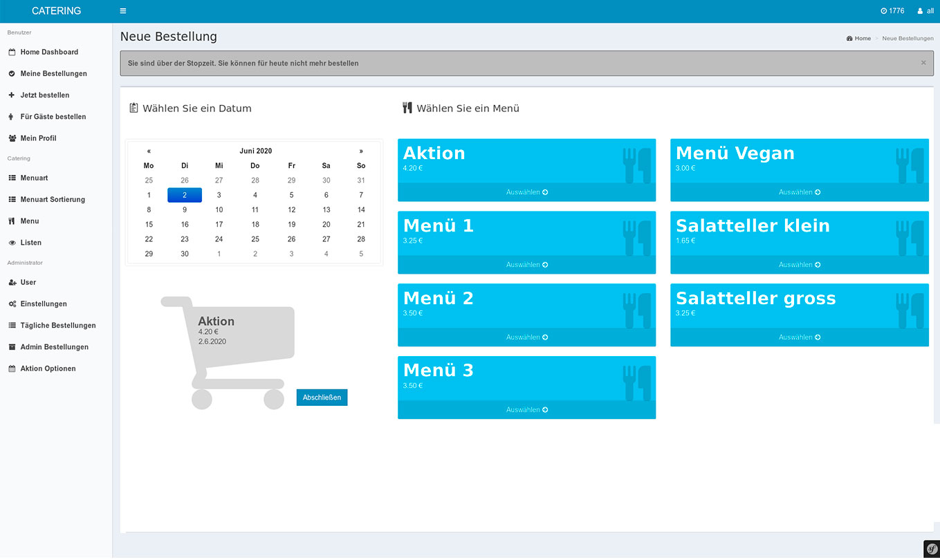Open Tägliche Bestellungen admin page
The width and height of the screenshot is (940, 560).
[58, 326]
